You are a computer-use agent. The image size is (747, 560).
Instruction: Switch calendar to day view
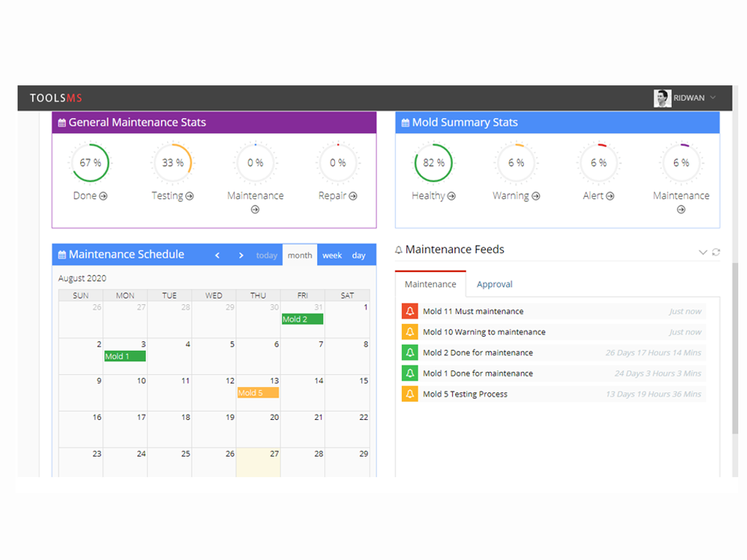[x=359, y=255]
